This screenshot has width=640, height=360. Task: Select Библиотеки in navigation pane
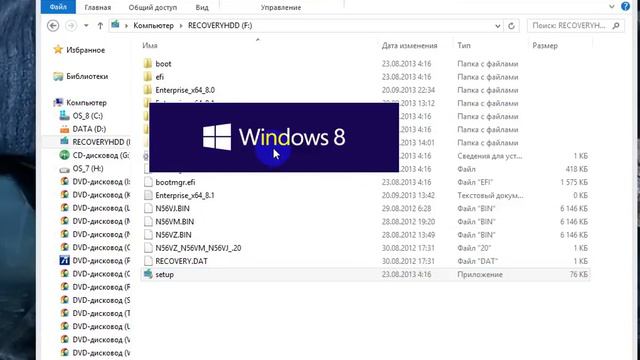(87, 76)
